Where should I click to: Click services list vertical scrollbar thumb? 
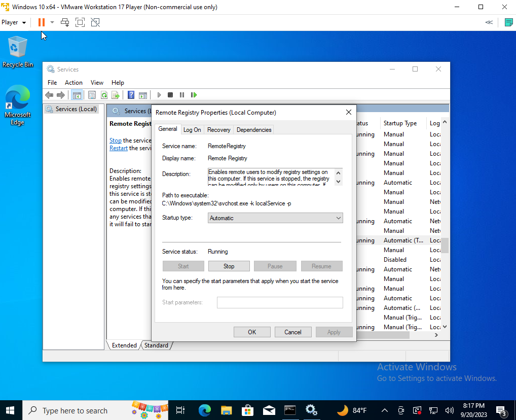[445, 246]
